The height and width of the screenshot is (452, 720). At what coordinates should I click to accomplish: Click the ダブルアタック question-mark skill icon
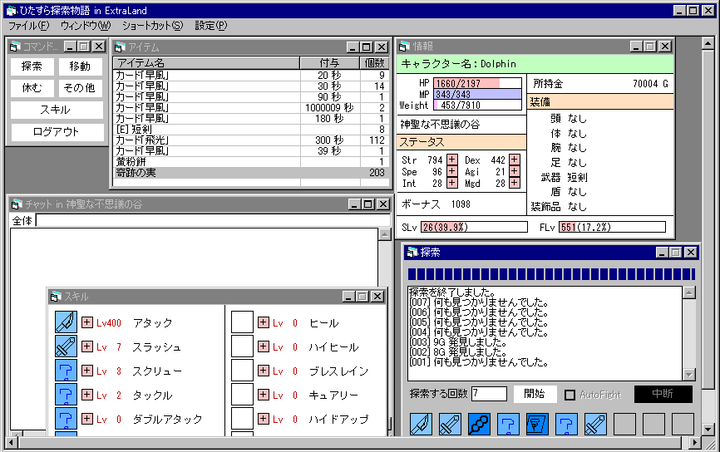[x=66, y=418]
